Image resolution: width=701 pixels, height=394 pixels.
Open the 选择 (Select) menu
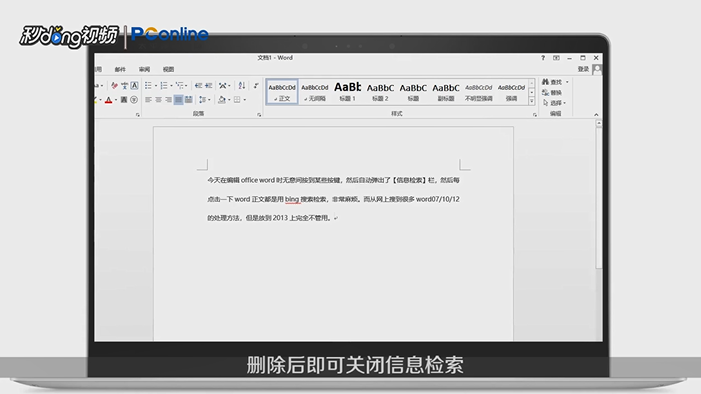coord(554,103)
